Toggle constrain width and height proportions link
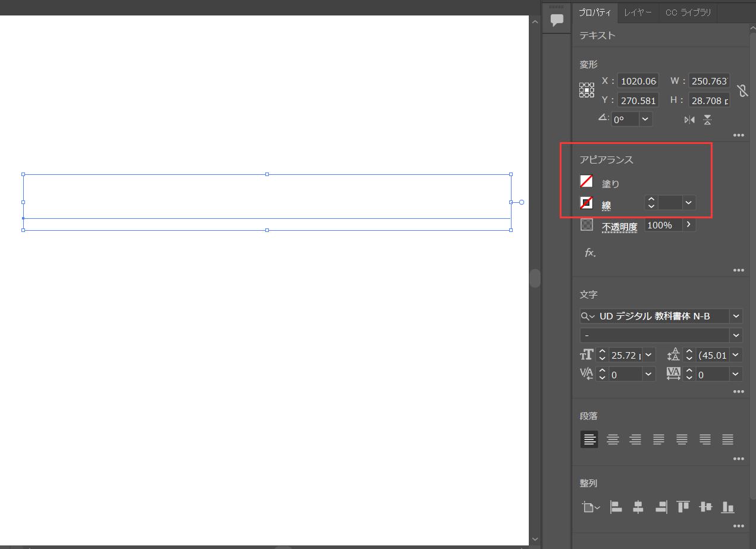The width and height of the screenshot is (756, 549). 742,90
